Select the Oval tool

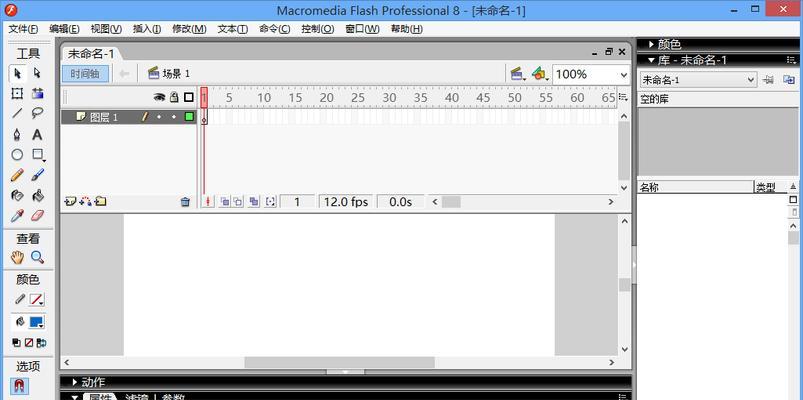tap(17, 155)
